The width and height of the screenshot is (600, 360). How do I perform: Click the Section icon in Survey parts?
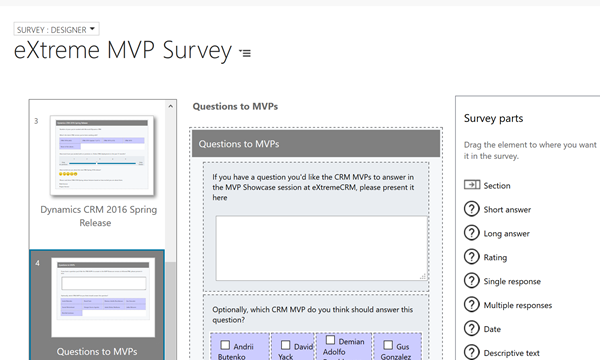[x=472, y=185]
